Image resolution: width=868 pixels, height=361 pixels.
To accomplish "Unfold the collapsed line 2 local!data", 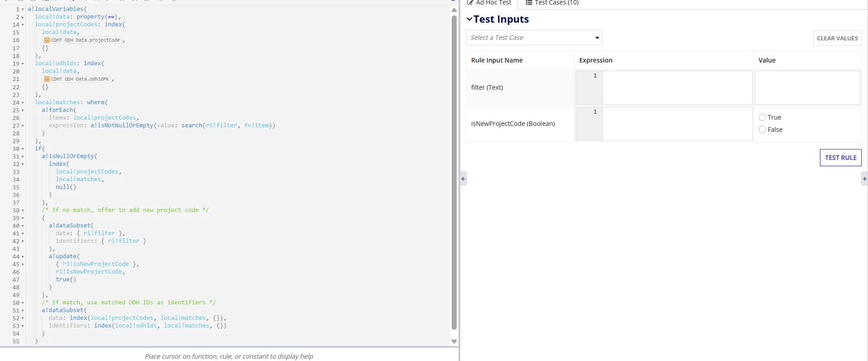I will (x=23, y=17).
